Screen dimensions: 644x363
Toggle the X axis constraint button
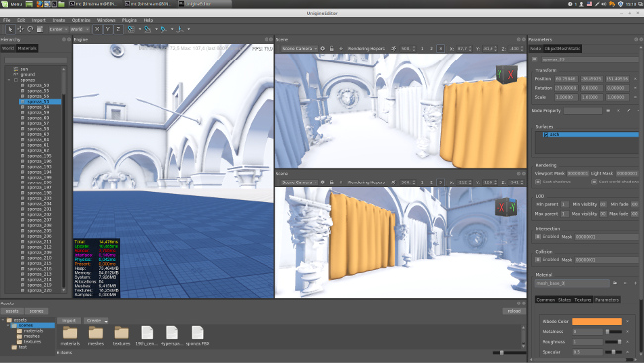pos(97,29)
